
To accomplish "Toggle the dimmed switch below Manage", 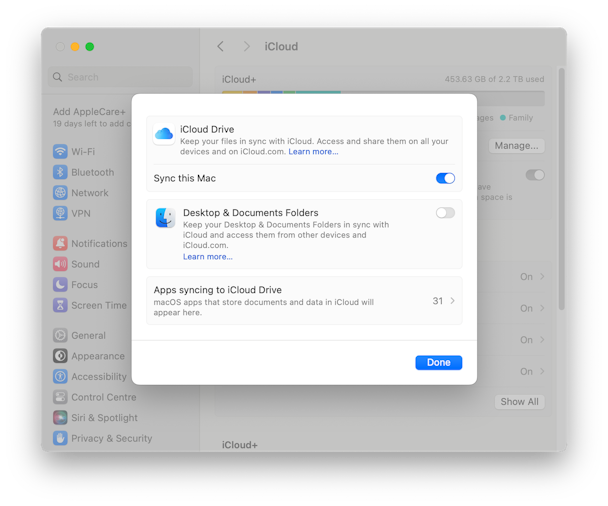I will (x=535, y=175).
